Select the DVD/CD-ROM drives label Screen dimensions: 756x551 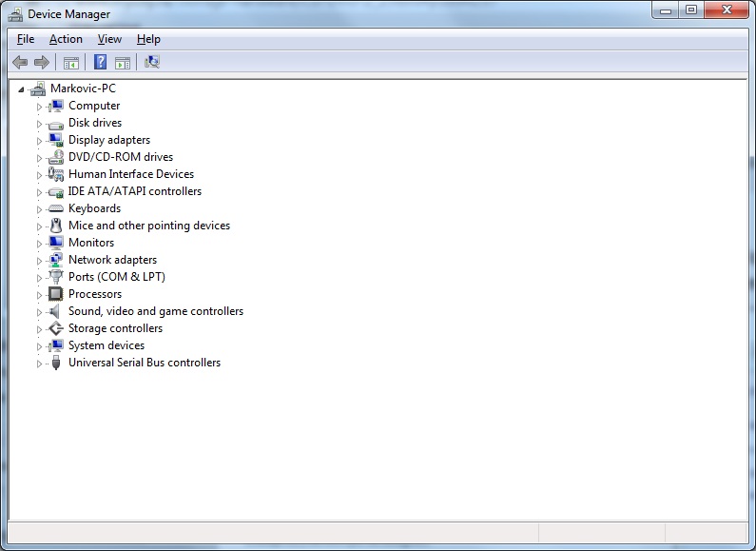point(121,157)
